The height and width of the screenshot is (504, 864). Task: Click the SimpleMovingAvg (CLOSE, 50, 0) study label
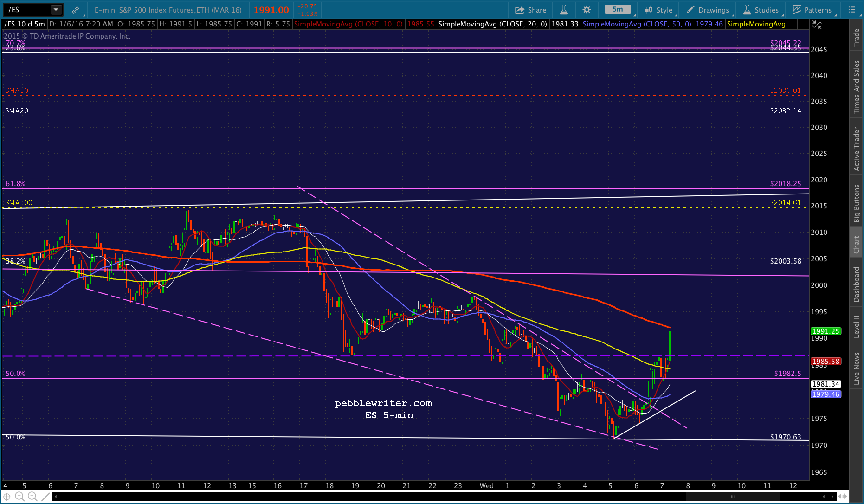pos(637,24)
